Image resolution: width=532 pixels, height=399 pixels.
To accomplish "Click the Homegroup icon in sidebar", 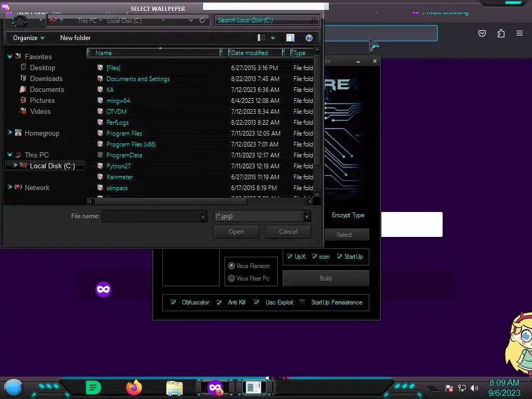I will coord(18,132).
